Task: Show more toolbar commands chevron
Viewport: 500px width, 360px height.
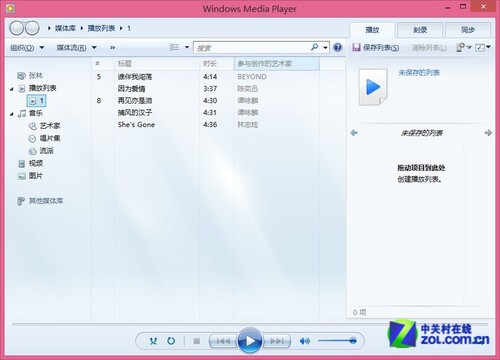Action: pyautogui.click(x=113, y=47)
